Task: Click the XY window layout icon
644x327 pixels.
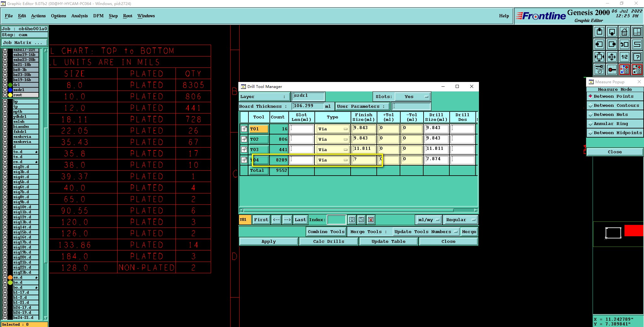Action: 637,32
